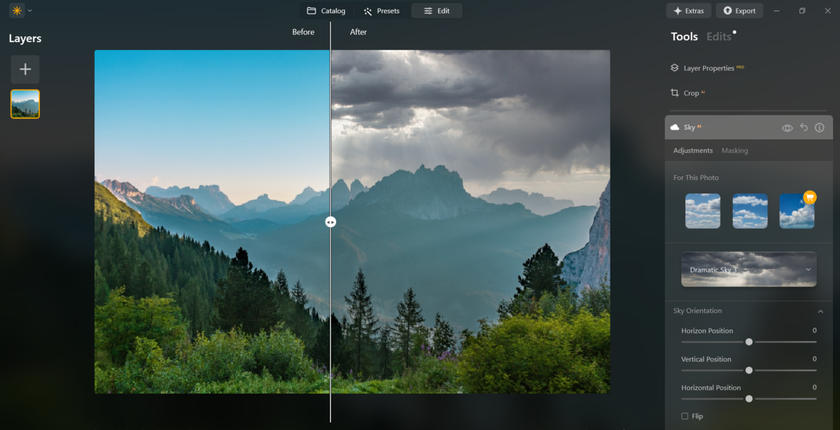Click the Horizontal Position slider handle
This screenshot has width=840, height=430.
[749, 398]
